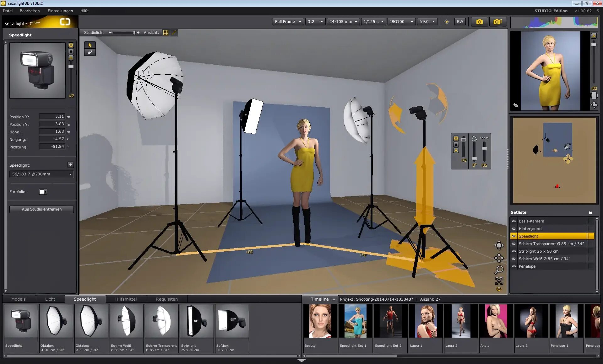Click the magnifier zoom icon in viewport
The image size is (603, 364).
499,270
